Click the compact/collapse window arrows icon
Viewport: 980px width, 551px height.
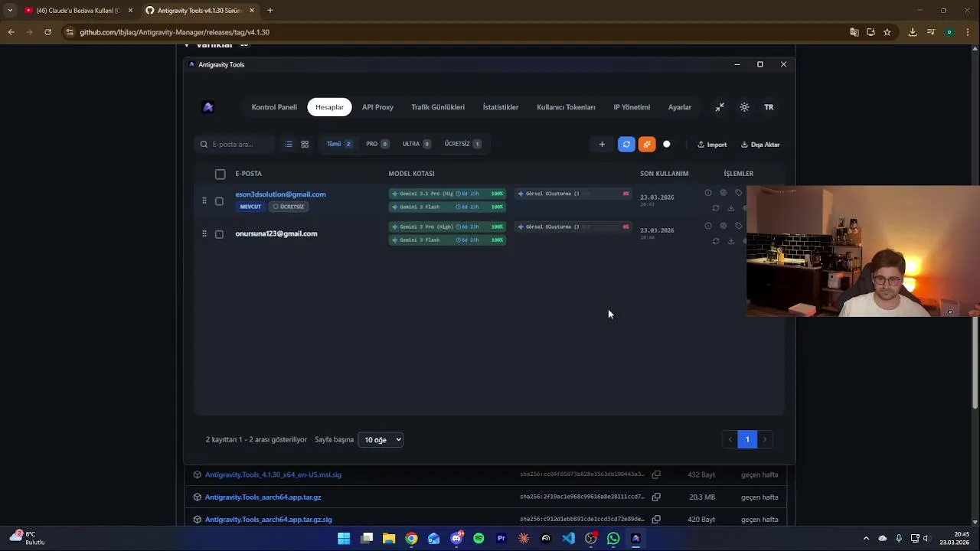pyautogui.click(x=720, y=107)
